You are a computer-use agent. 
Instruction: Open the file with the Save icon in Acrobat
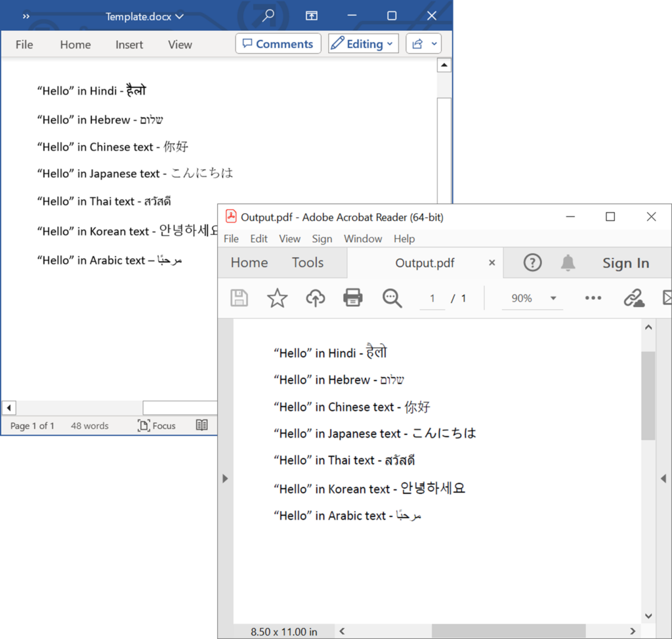[x=239, y=298]
